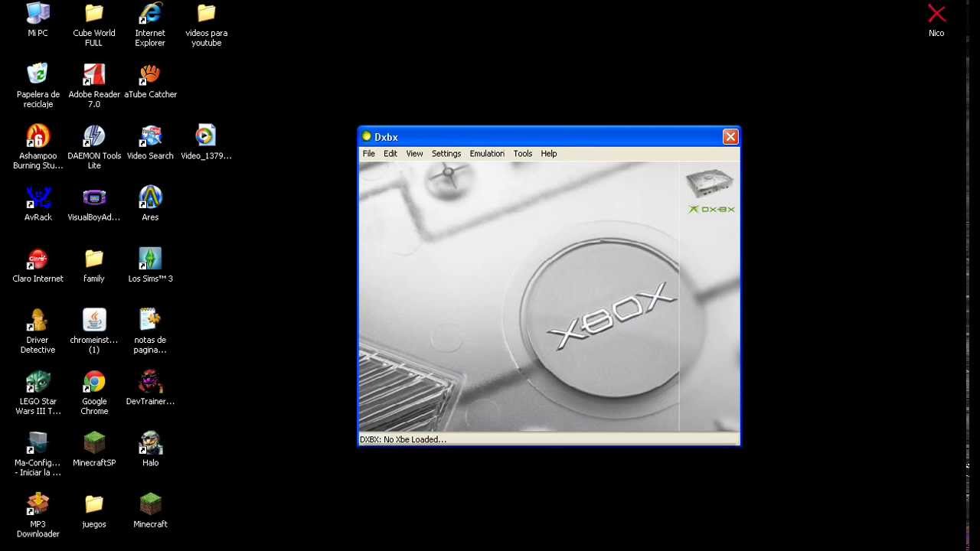This screenshot has width=980, height=551.
Task: Open the Video Search shortcut
Action: 150,142
